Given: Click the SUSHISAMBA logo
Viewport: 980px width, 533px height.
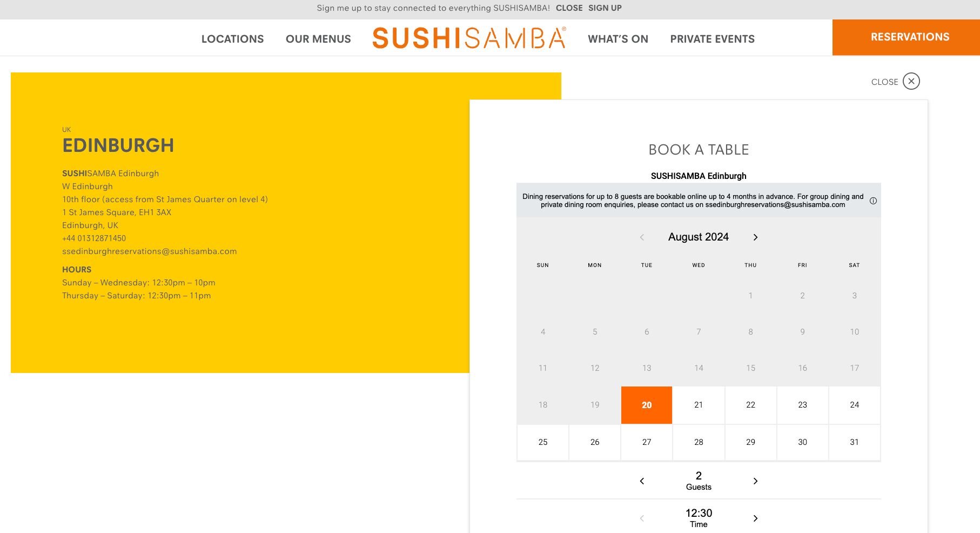Looking at the screenshot, I should [469, 38].
